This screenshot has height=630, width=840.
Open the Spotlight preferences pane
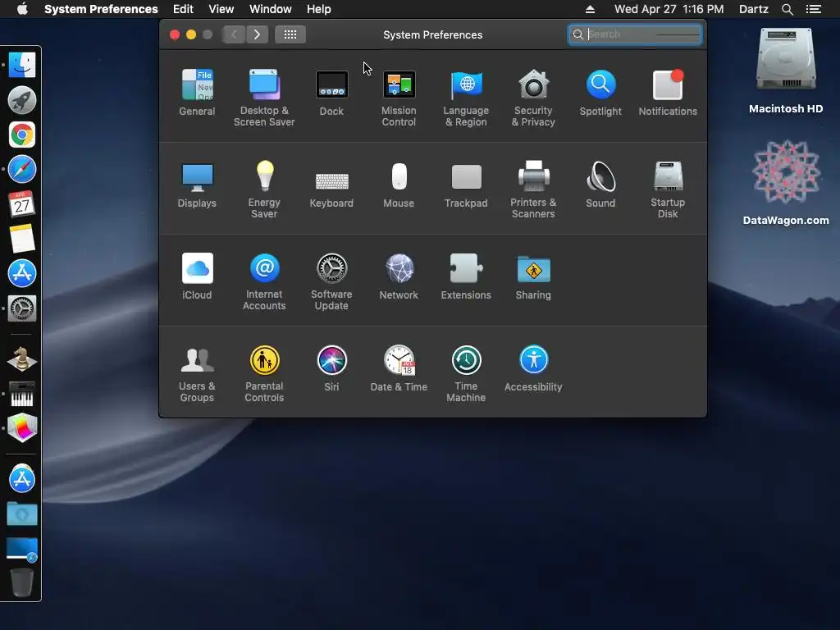point(600,93)
